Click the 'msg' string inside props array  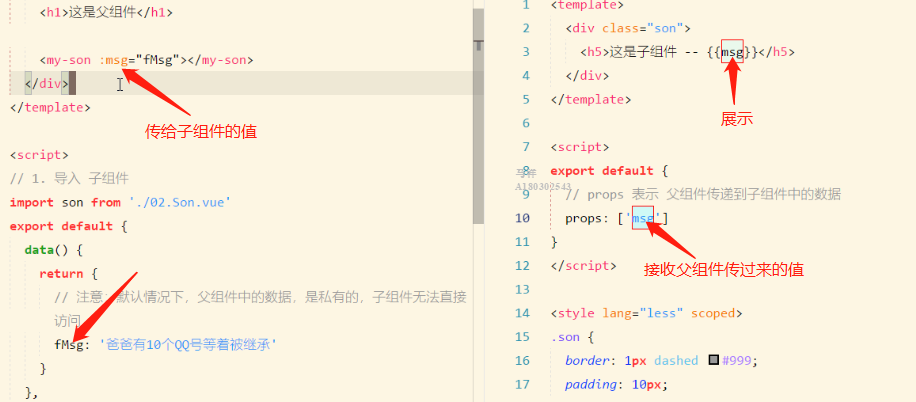click(x=643, y=218)
